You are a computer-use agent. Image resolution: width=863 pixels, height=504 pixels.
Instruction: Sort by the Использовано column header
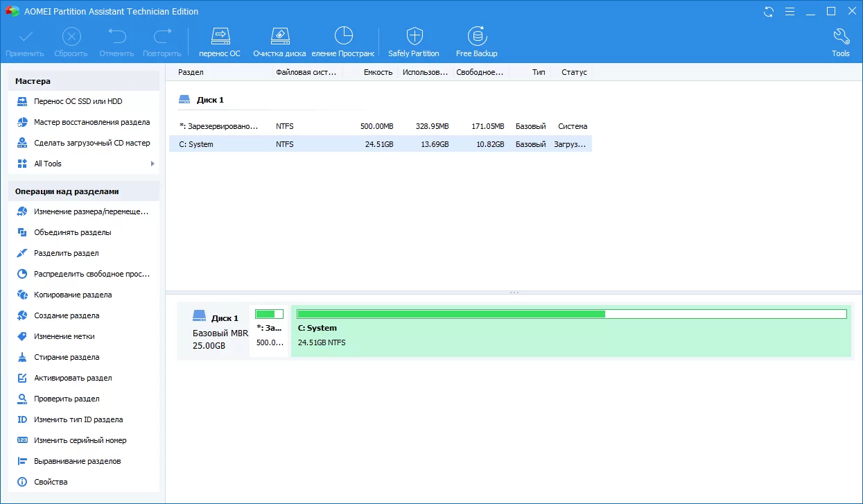(x=426, y=72)
